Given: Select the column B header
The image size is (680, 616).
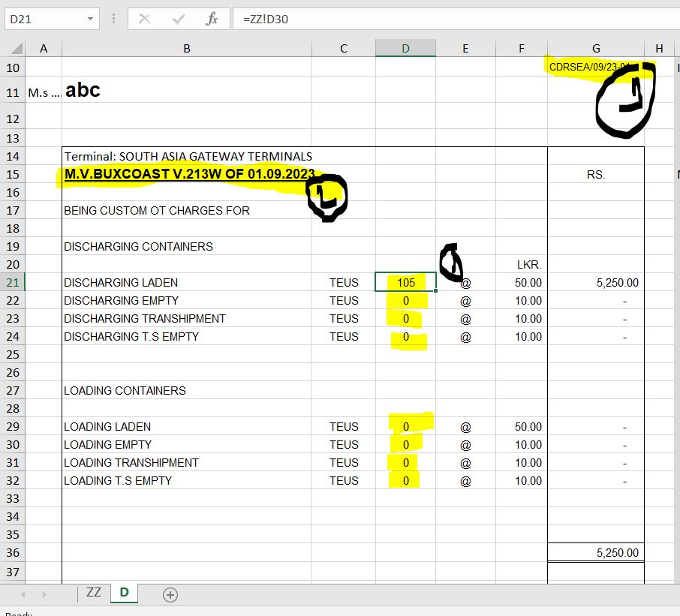Looking at the screenshot, I should (x=187, y=48).
